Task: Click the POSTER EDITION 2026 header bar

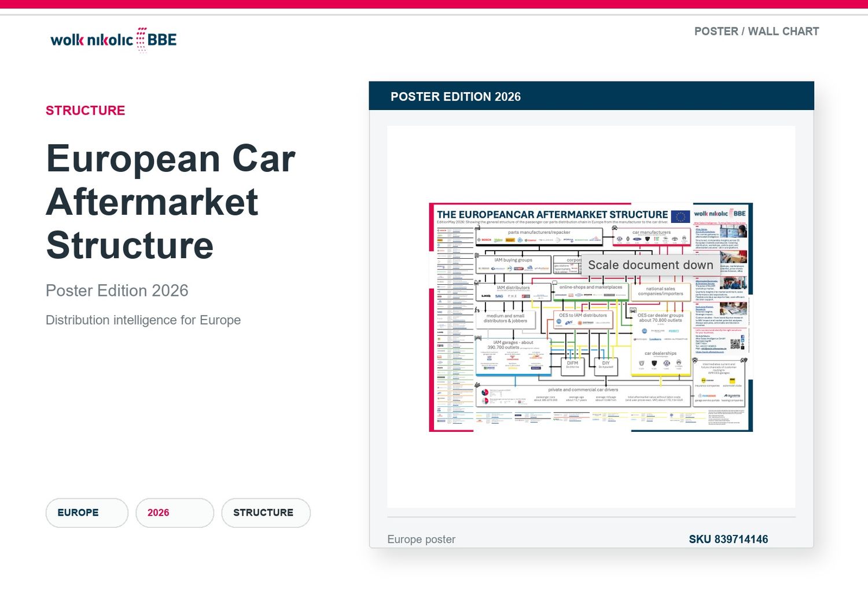Action: (591, 96)
